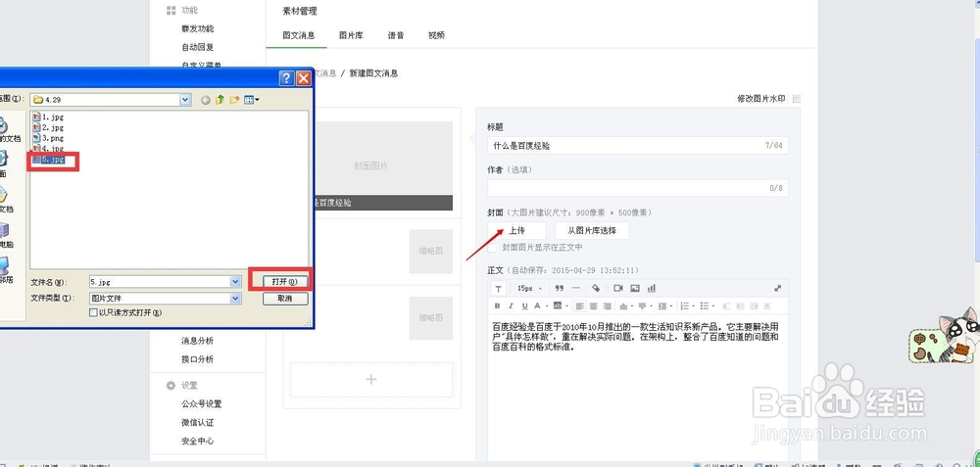
Task: Open 自动回复 in sidebar
Action: point(198,47)
